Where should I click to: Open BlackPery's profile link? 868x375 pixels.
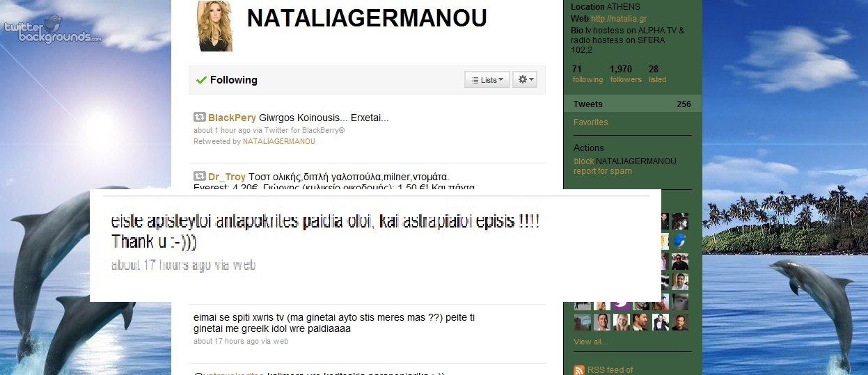[232, 118]
